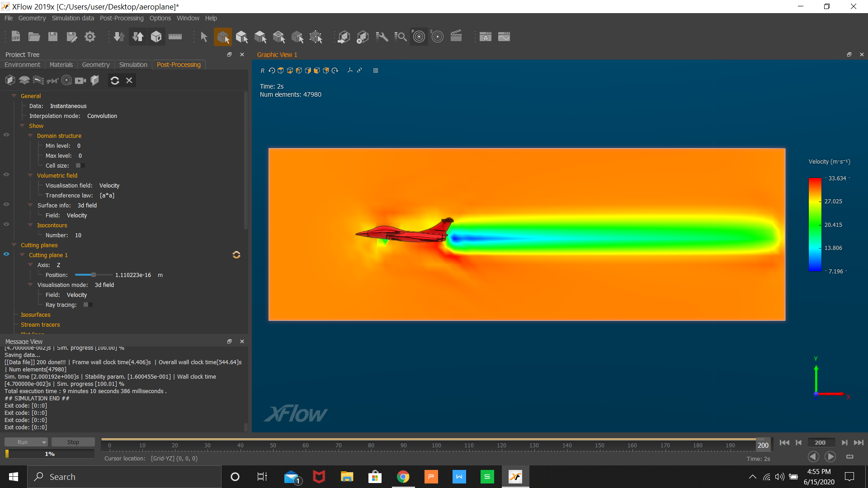The height and width of the screenshot is (488, 868).
Task: Open the Options menu
Action: (x=160, y=18)
